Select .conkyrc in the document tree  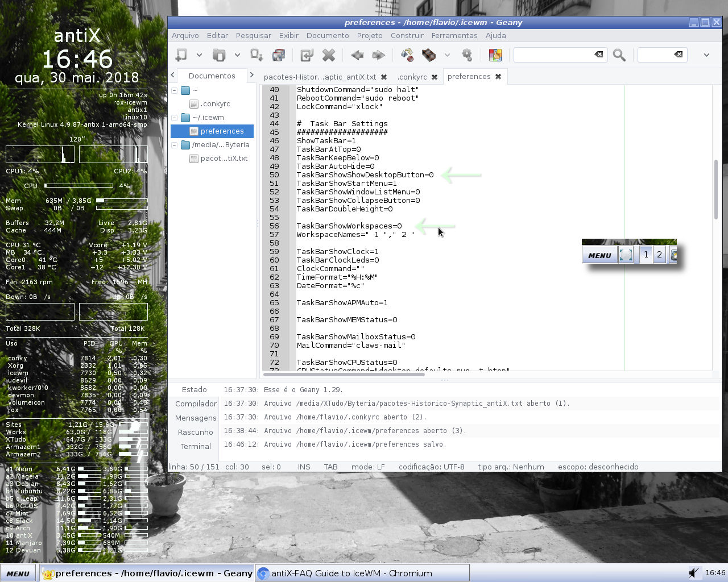point(215,104)
